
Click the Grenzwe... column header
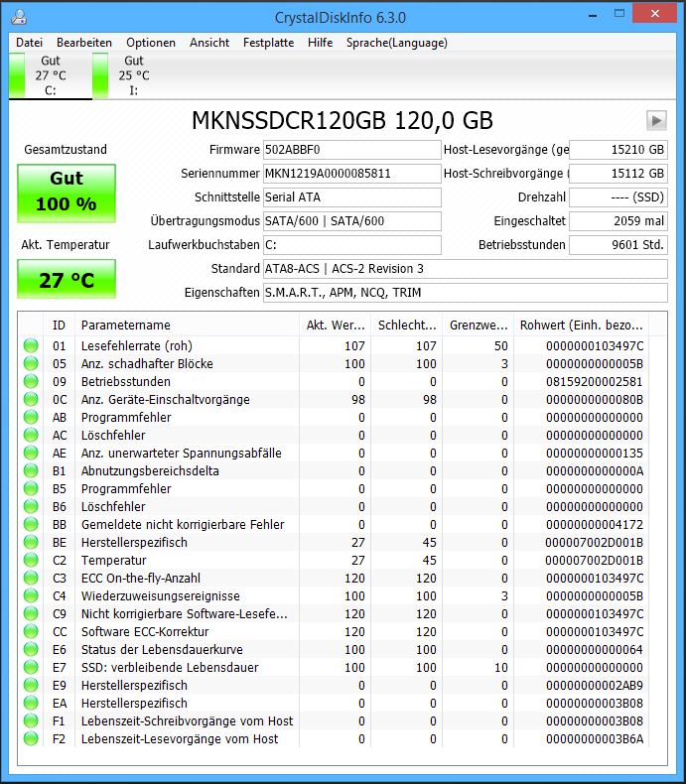tap(478, 325)
